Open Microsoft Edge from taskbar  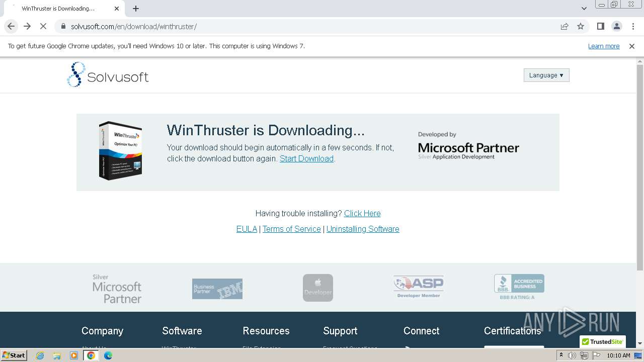click(108, 355)
